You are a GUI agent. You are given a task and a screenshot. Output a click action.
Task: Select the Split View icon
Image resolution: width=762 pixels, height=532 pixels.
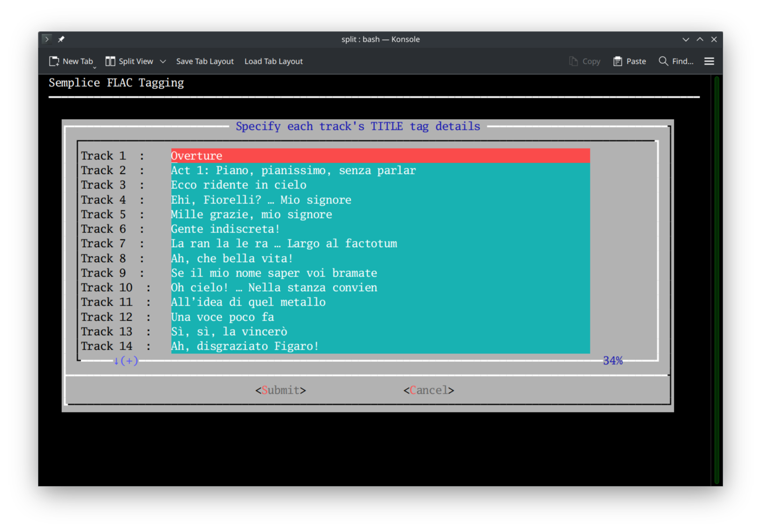tap(110, 61)
